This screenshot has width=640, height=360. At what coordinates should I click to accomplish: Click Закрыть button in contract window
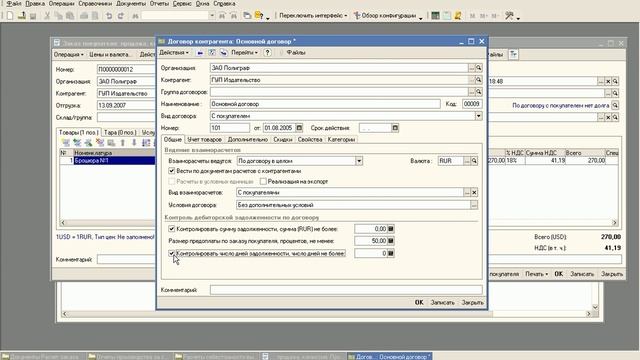tap(472, 302)
